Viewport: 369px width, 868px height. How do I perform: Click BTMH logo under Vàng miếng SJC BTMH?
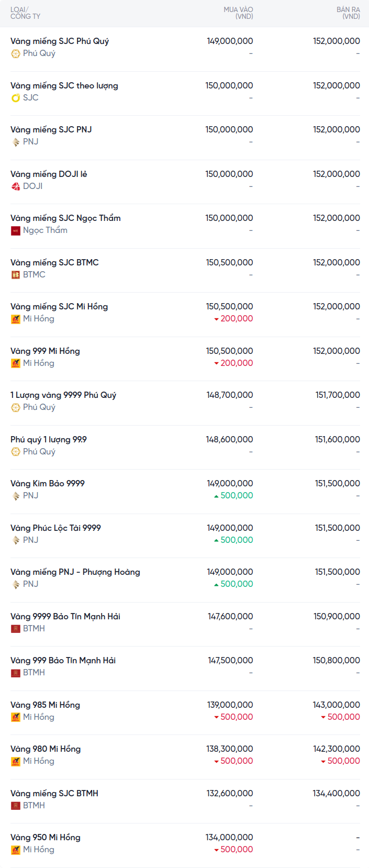click(16, 806)
